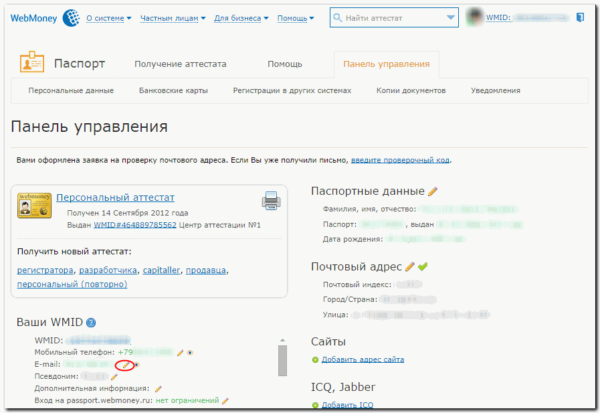
Task: Open help icon next to Ваши WMID
Action: [91, 323]
